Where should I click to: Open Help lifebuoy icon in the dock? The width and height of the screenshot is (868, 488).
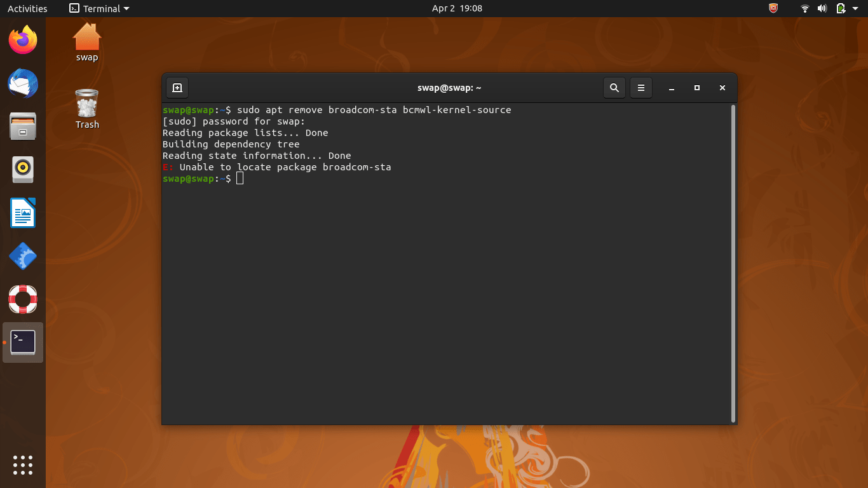23,299
